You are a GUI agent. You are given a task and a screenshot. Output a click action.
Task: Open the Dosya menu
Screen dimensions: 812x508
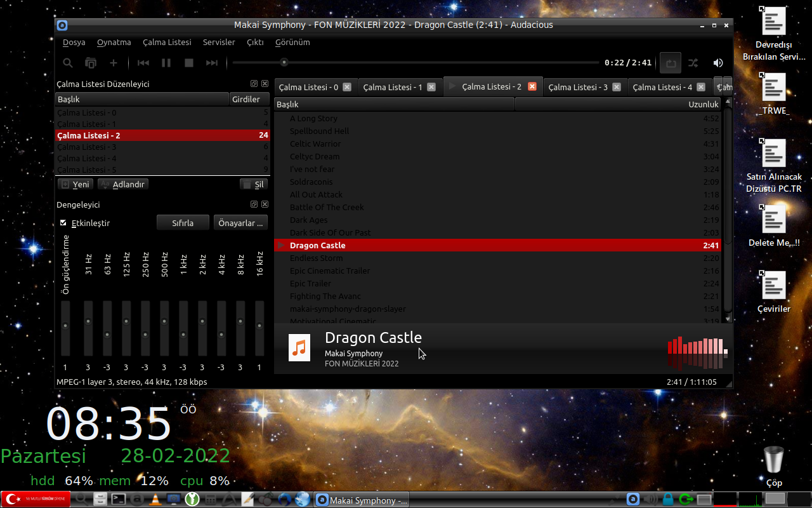74,42
